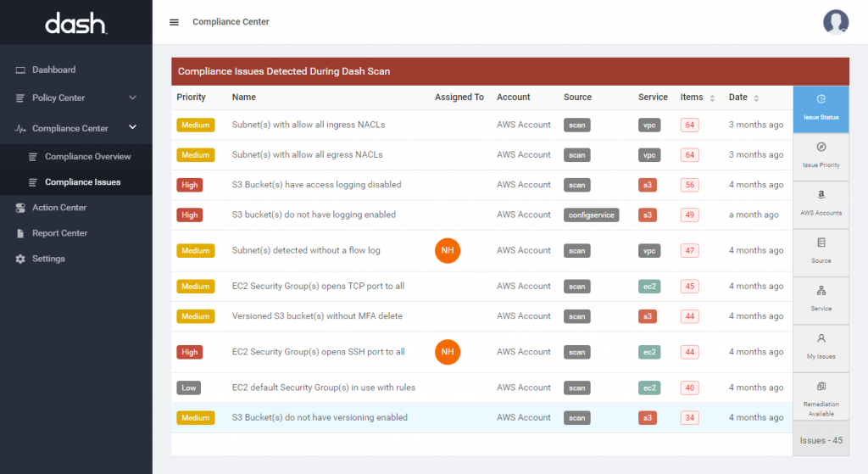
Task: Click the configservice source tag
Action: coord(591,215)
